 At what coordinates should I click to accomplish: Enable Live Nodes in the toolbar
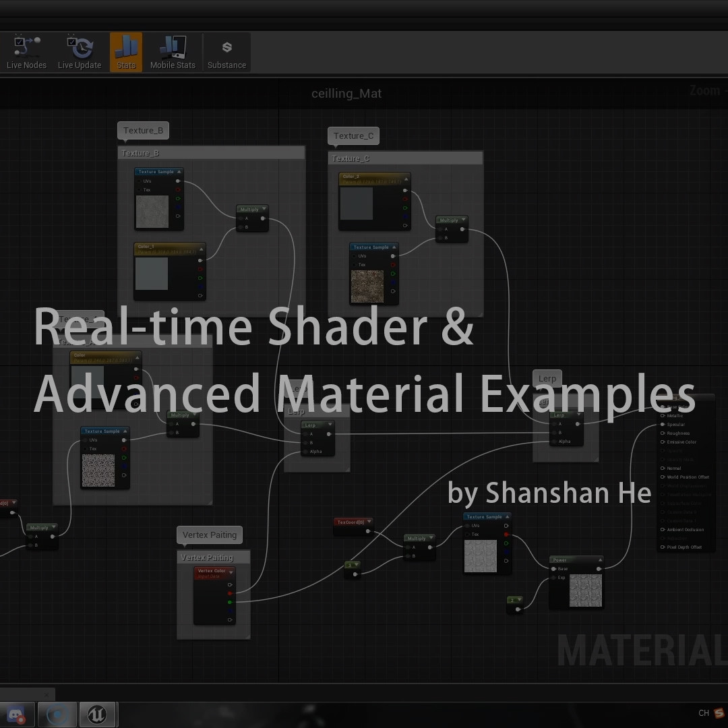point(26,51)
